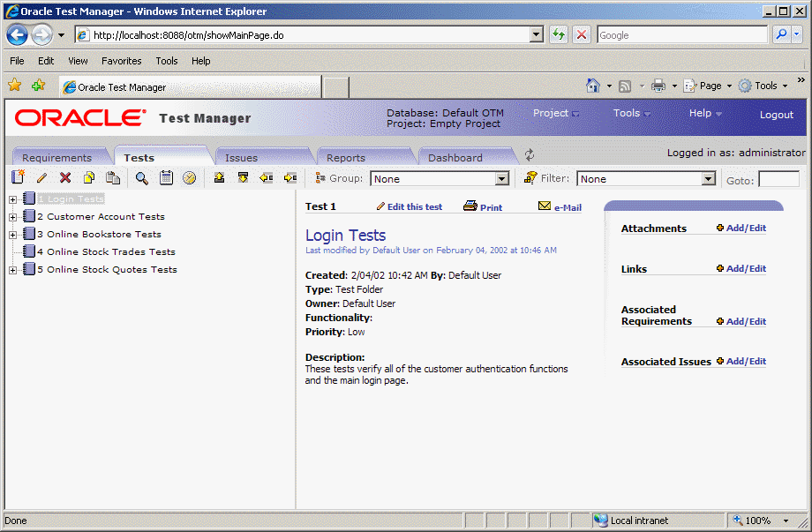Expand the 3 Online Bookstore Tests node
Viewport: 812px width, 532px height.
pyautogui.click(x=13, y=235)
